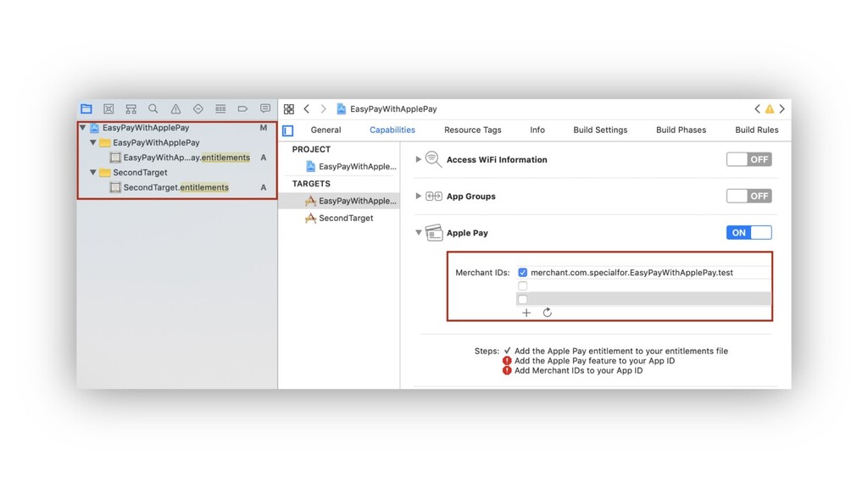Expand the Access WiFi Information section
Image resolution: width=868 pixels, height=488 pixels.
(x=419, y=159)
